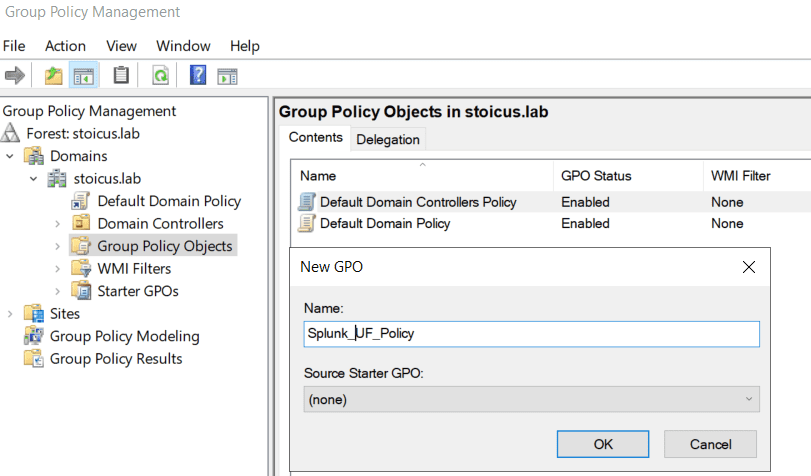
Task: Open Help via the question mark icon
Action: click(x=198, y=76)
